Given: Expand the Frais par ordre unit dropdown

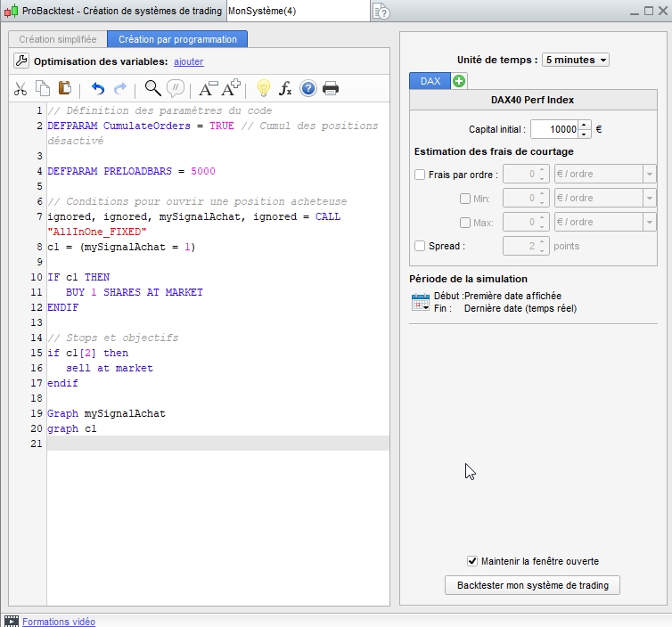Looking at the screenshot, I should point(649,175).
